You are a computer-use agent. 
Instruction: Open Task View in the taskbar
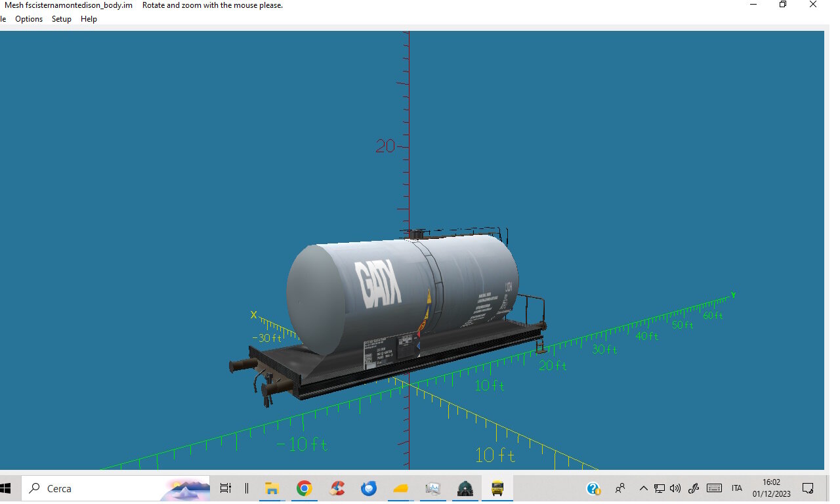pyautogui.click(x=225, y=488)
